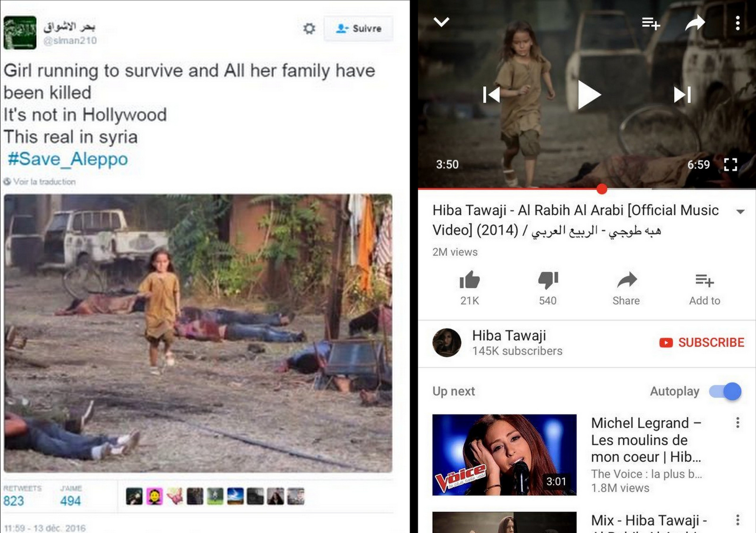Click the 2M views text
The image size is (756, 533).
(455, 252)
